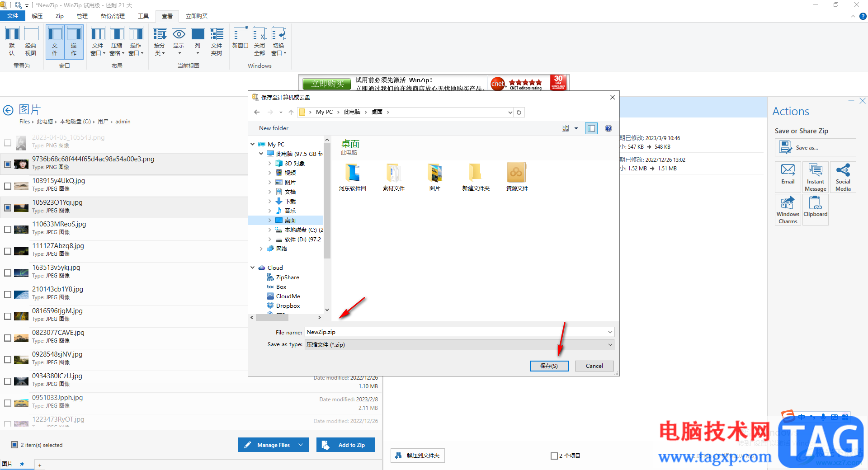This screenshot has width=868, height=470.
Task: Switch to the Zip ribbon tab
Action: 60,16
